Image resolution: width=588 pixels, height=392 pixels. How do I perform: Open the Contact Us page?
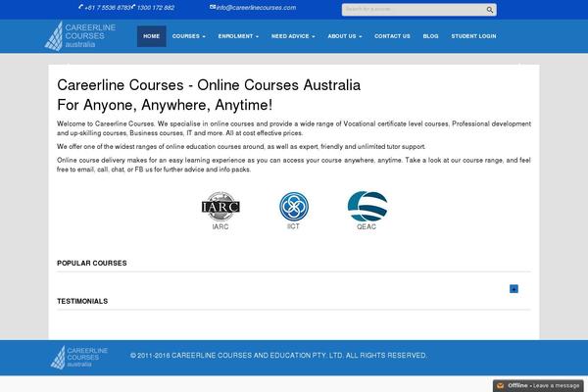(392, 36)
